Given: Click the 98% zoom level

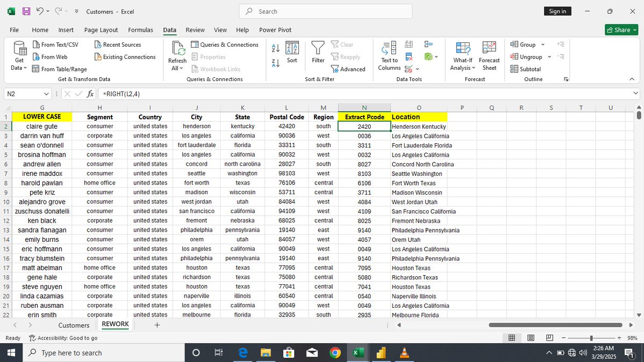Looking at the screenshot, I should (x=632, y=338).
